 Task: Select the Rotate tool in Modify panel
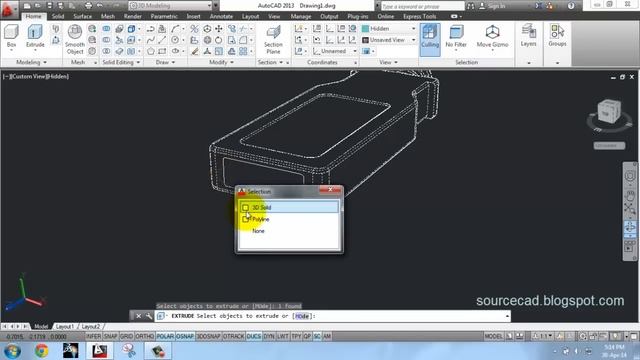219,40
